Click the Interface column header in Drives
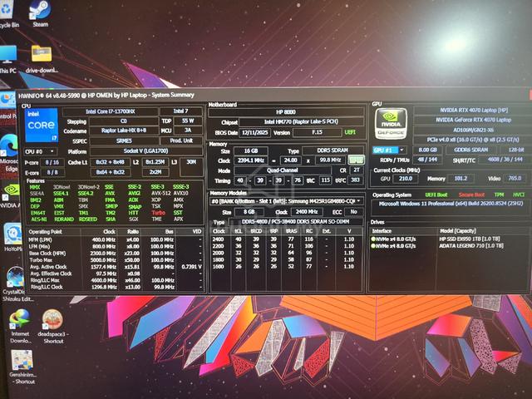The width and height of the screenshot is (532, 399). [x=404, y=231]
